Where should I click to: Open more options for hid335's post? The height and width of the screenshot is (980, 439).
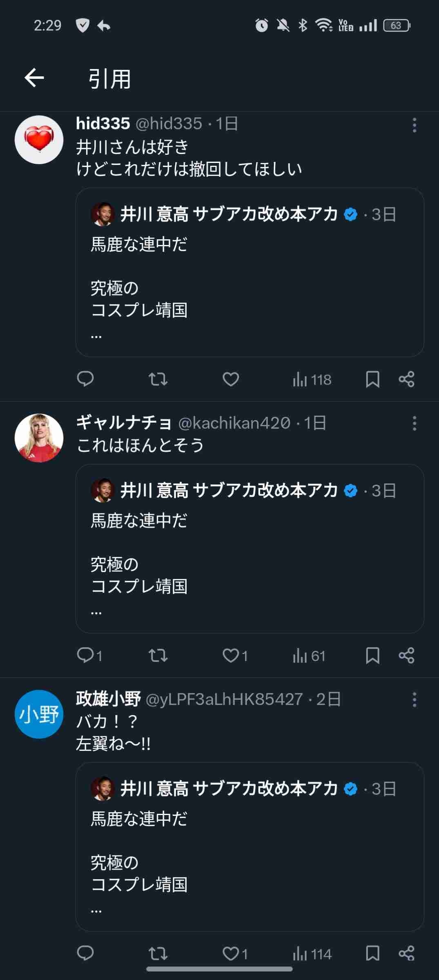pyautogui.click(x=414, y=125)
